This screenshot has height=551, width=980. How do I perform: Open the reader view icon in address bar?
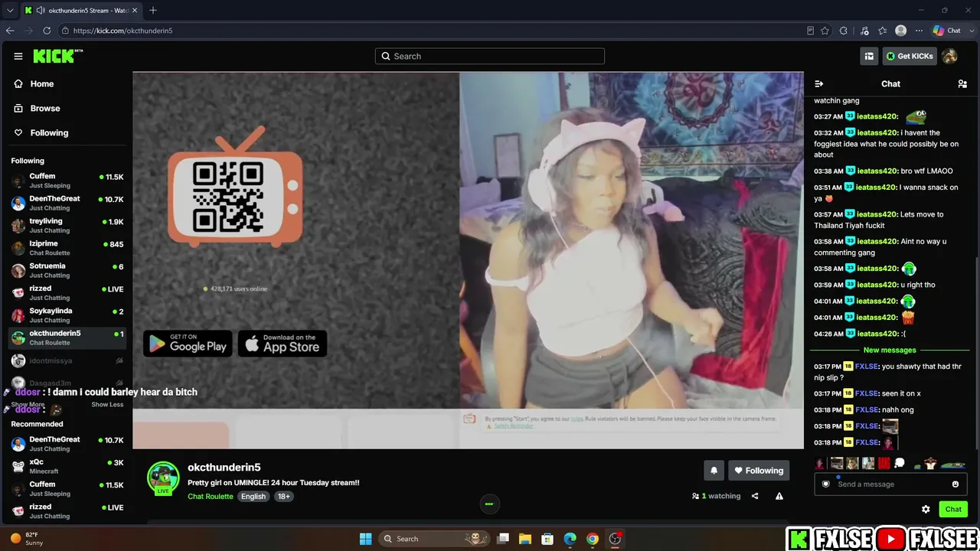pos(810,31)
